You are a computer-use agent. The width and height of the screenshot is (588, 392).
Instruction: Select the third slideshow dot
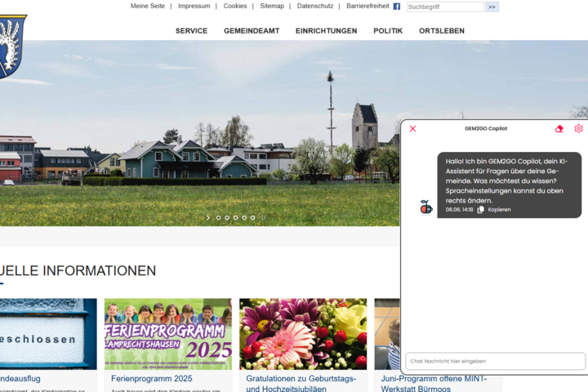235,217
